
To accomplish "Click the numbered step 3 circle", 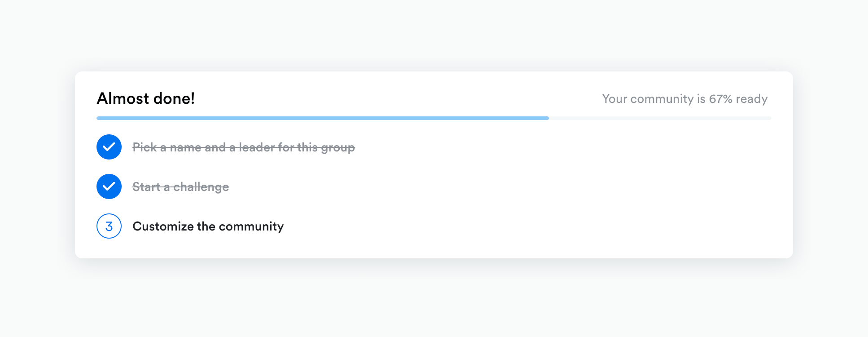I will point(109,226).
